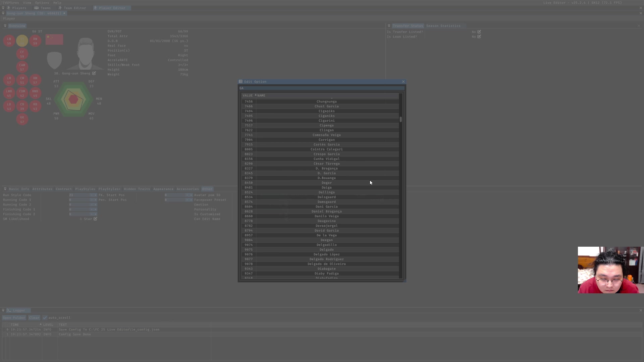Select the Delgado row in list
This screenshot has height=362, width=644.
click(326, 250)
